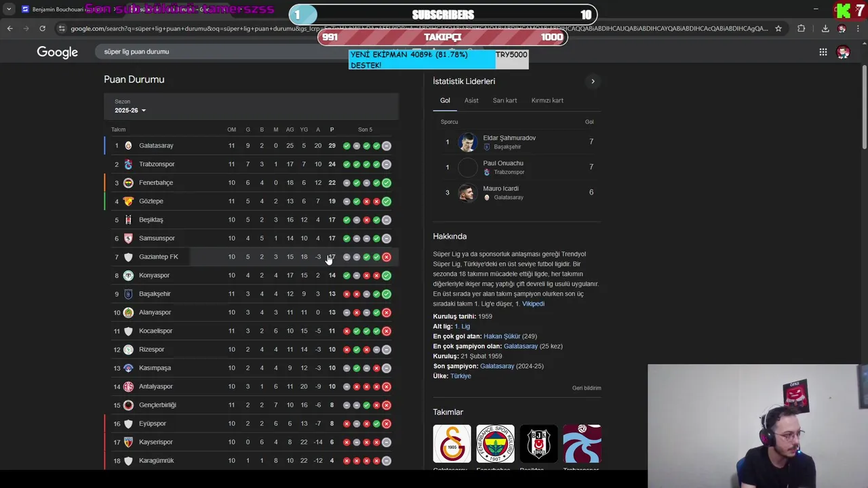Switch to the Asist statistics tab
This screenshot has height=488, width=868.
471,100
